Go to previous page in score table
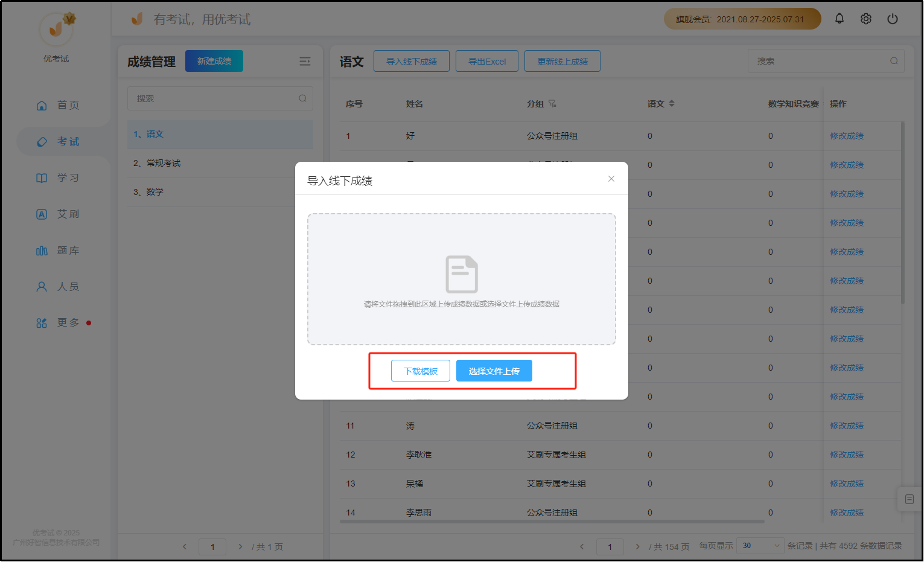 click(x=582, y=546)
